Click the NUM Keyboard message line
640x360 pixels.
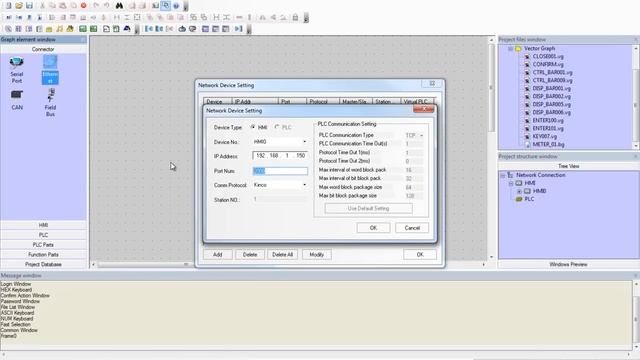tap(17, 319)
